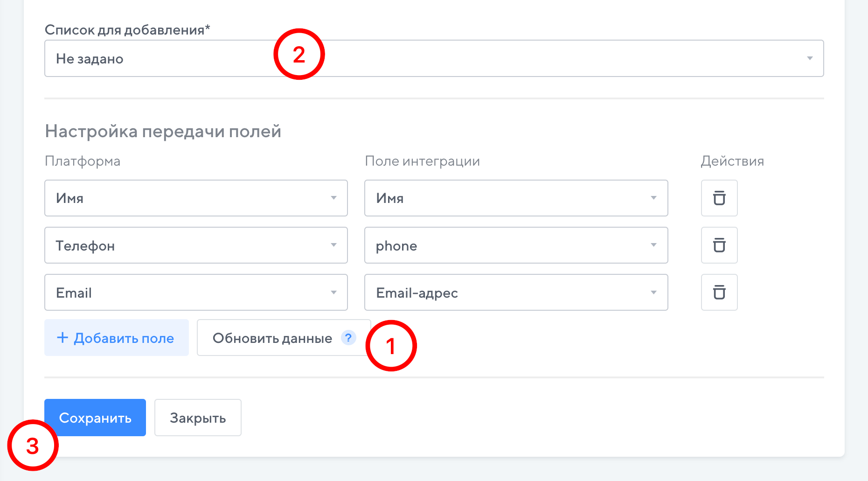Delete the Email field mapping row
The width and height of the screenshot is (868, 481).
(719, 293)
